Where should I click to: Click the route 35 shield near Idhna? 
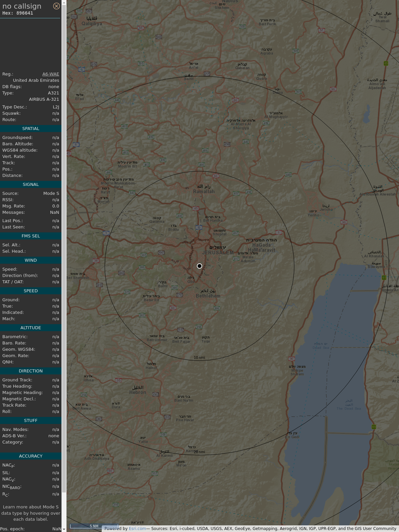click(x=119, y=380)
